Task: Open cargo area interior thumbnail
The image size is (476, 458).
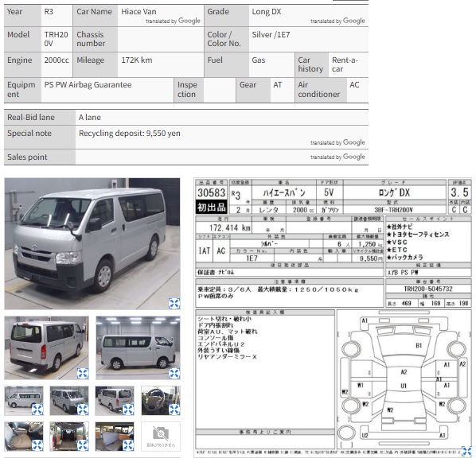Action: (x=115, y=437)
